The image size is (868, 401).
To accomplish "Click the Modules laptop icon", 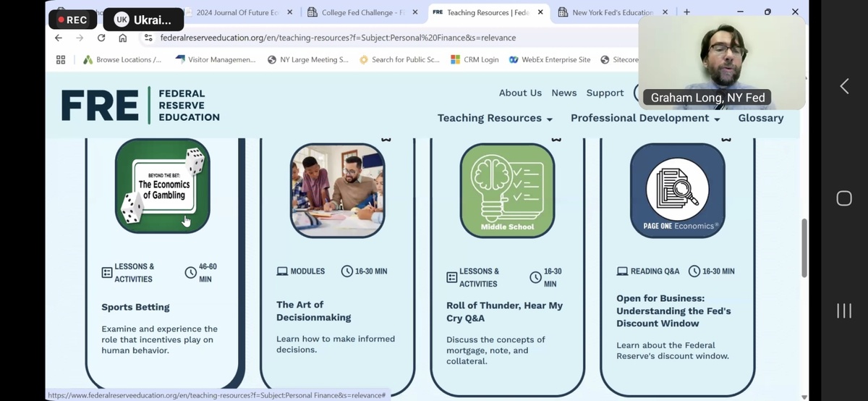I will tap(282, 271).
